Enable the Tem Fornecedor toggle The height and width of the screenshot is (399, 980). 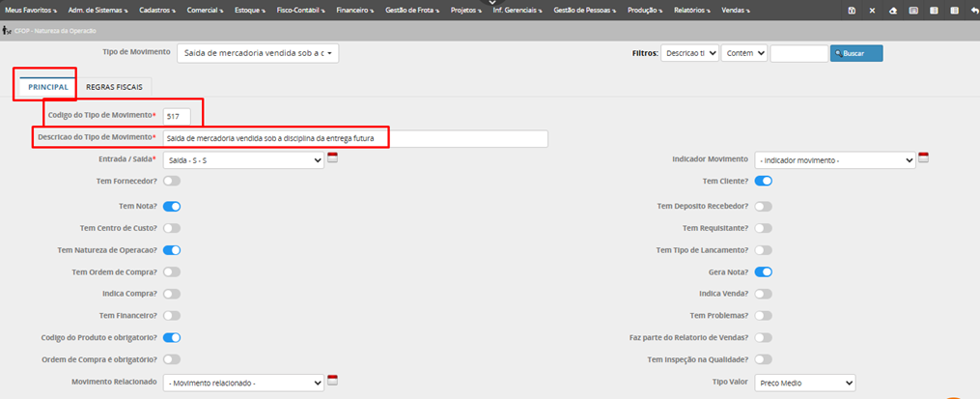pyautogui.click(x=172, y=181)
